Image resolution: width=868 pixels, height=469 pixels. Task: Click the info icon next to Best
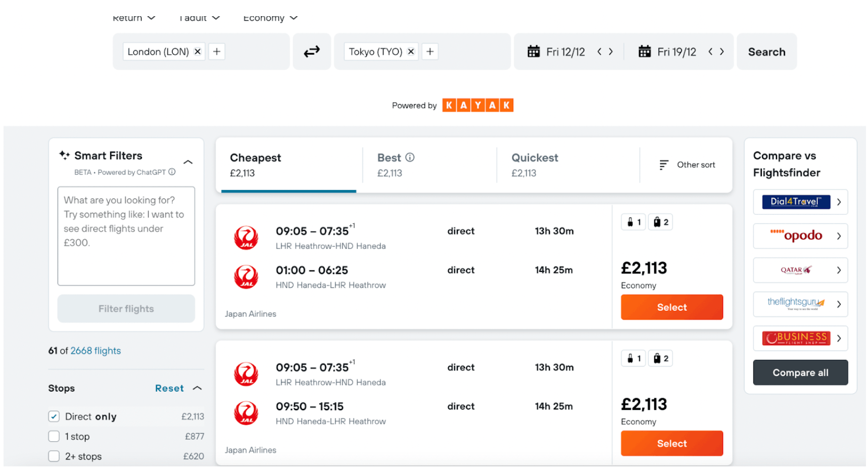coord(410,157)
